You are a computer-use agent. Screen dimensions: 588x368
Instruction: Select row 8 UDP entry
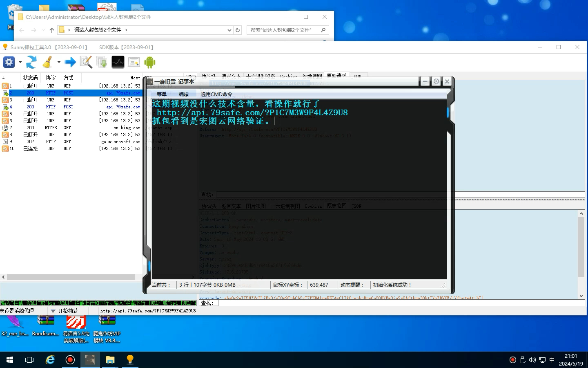(x=71, y=135)
